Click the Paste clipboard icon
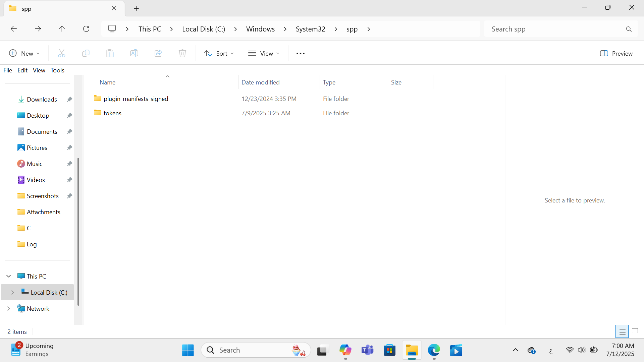 tap(110, 53)
